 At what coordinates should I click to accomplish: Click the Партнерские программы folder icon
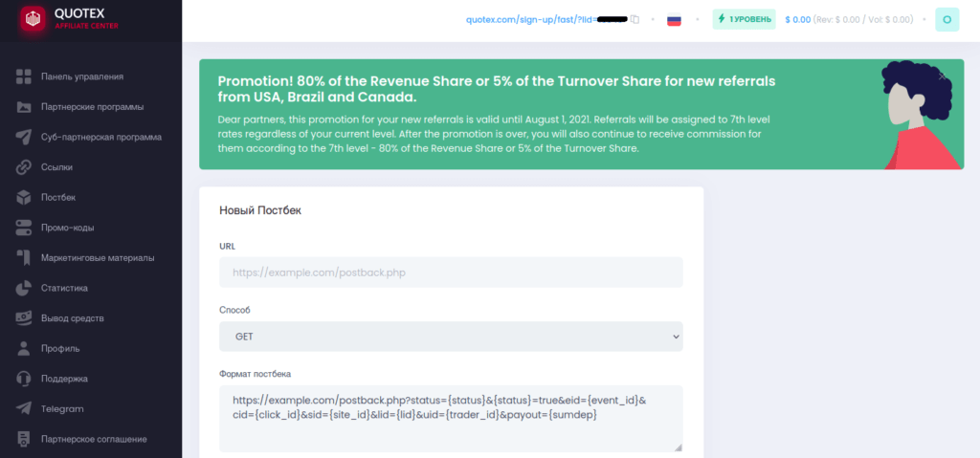tap(24, 106)
